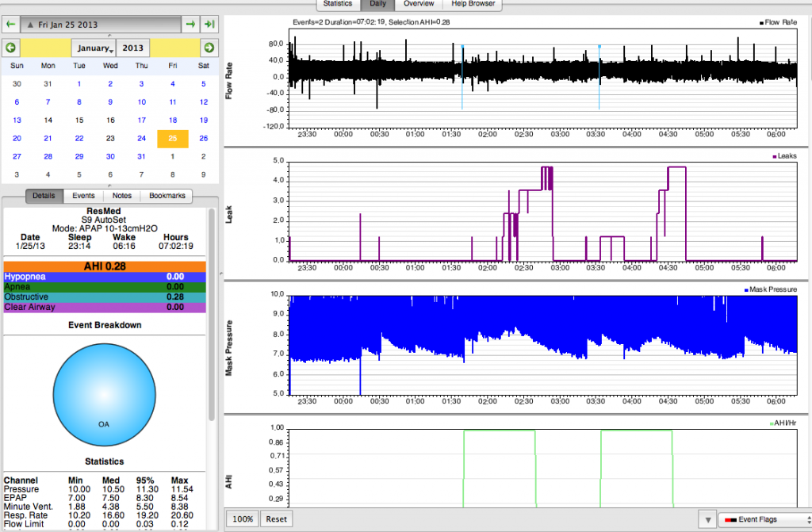The width and height of the screenshot is (812, 532).
Task: Select January 20 in the calendar
Action: [x=17, y=138]
